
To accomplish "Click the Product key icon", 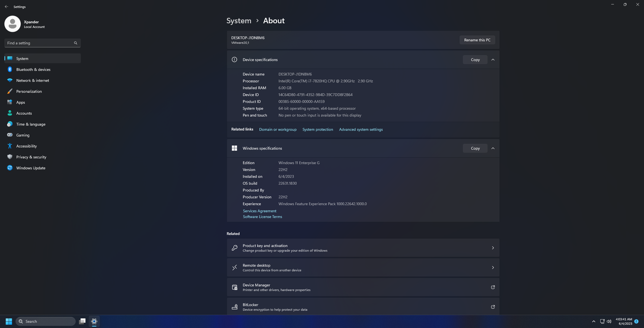I will coord(234,248).
